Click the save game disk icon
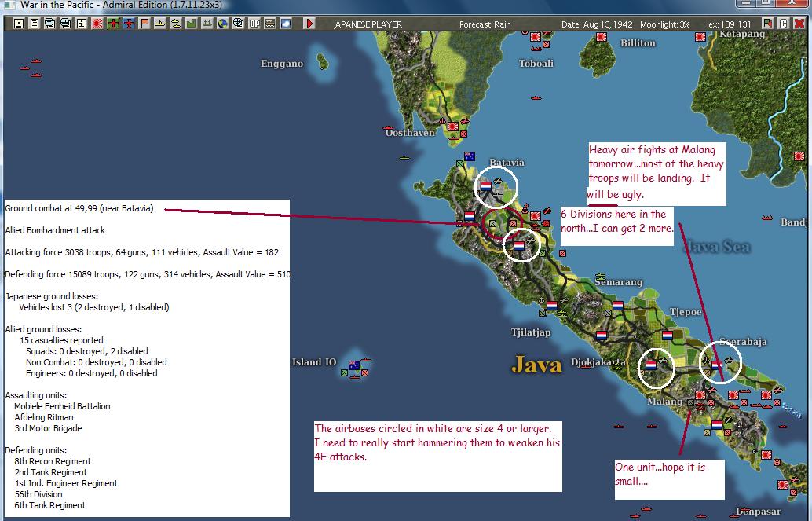The height and width of the screenshot is (521, 812). (19, 24)
